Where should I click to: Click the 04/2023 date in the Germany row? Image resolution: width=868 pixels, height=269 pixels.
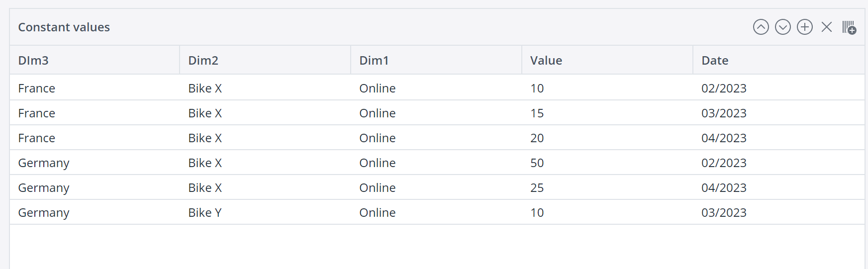[x=723, y=188]
